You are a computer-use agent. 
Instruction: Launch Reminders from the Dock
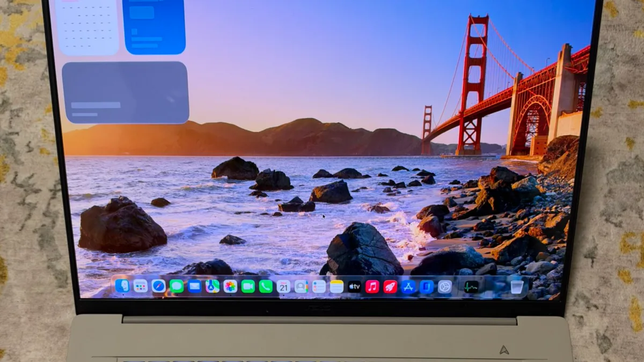pos(319,286)
